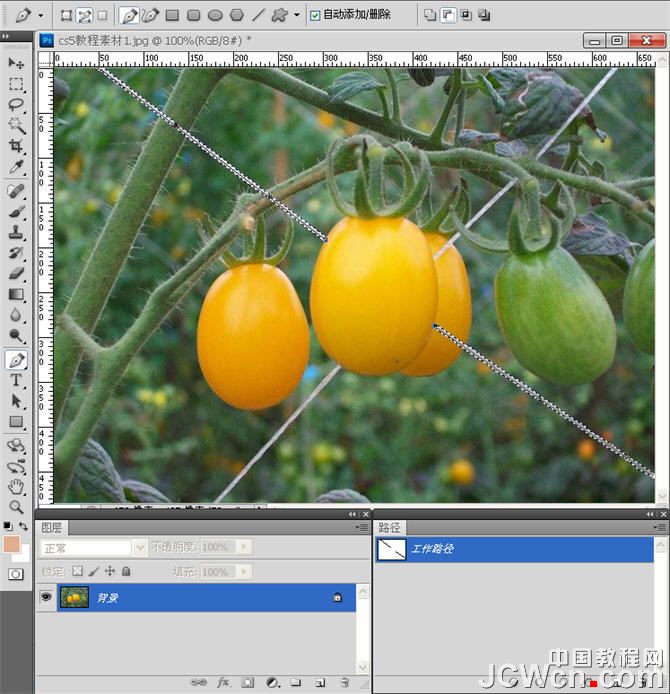Choose Freeform Pen tool in options bar
The width and height of the screenshot is (670, 694).
150,15
